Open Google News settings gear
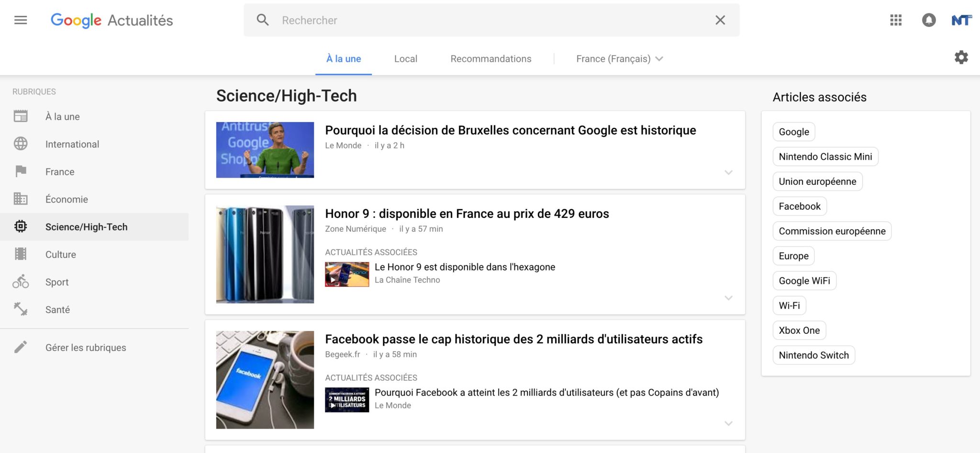Image resolution: width=980 pixels, height=453 pixels. 961,57
